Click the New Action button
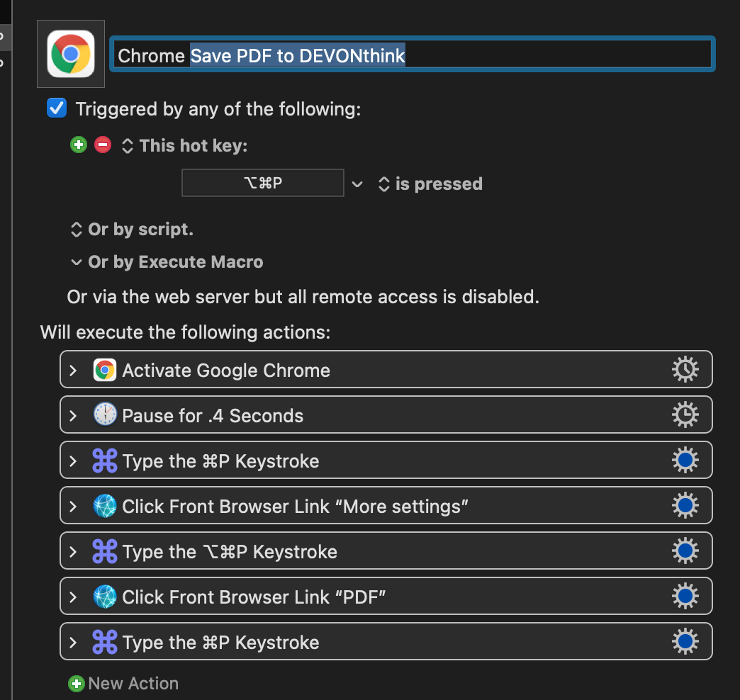This screenshot has width=740, height=700. point(123,683)
